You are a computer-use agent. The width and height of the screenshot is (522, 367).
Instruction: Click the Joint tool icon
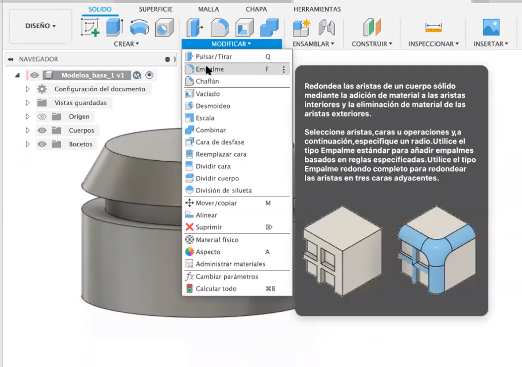(327, 27)
